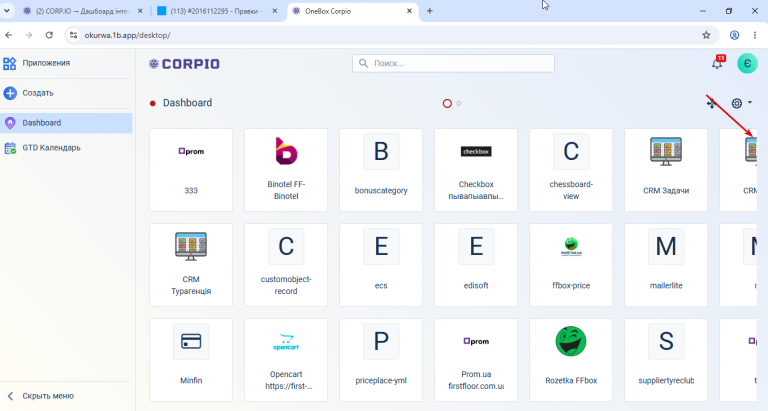Close the CORP.IO Дашборд tab
This screenshot has width=768, height=411.
(140, 11)
